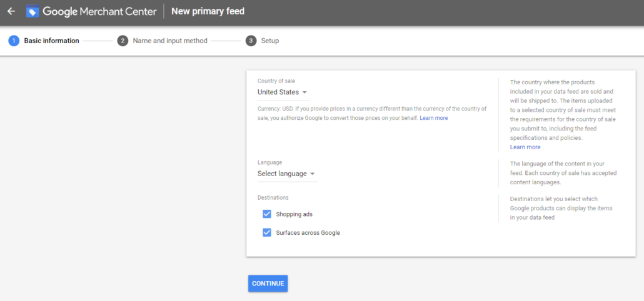Image resolution: width=644 pixels, height=301 pixels.
Task: Uncheck the Shopping ads checkbox
Action: coord(267,214)
